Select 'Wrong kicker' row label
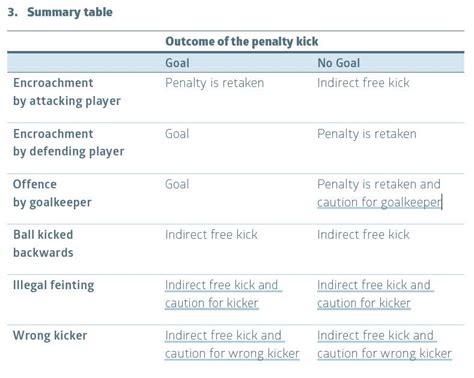The width and height of the screenshot is (474, 378). pyautogui.click(x=50, y=336)
